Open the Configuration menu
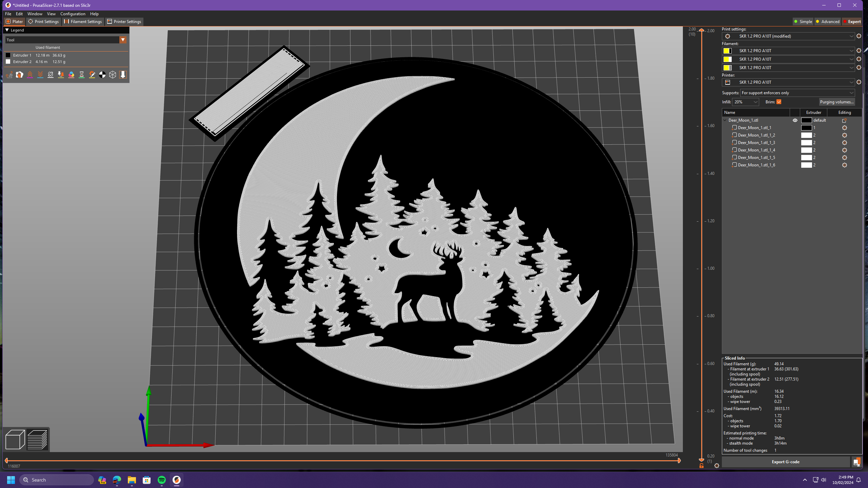Viewport: 868px width, 488px height. (73, 14)
